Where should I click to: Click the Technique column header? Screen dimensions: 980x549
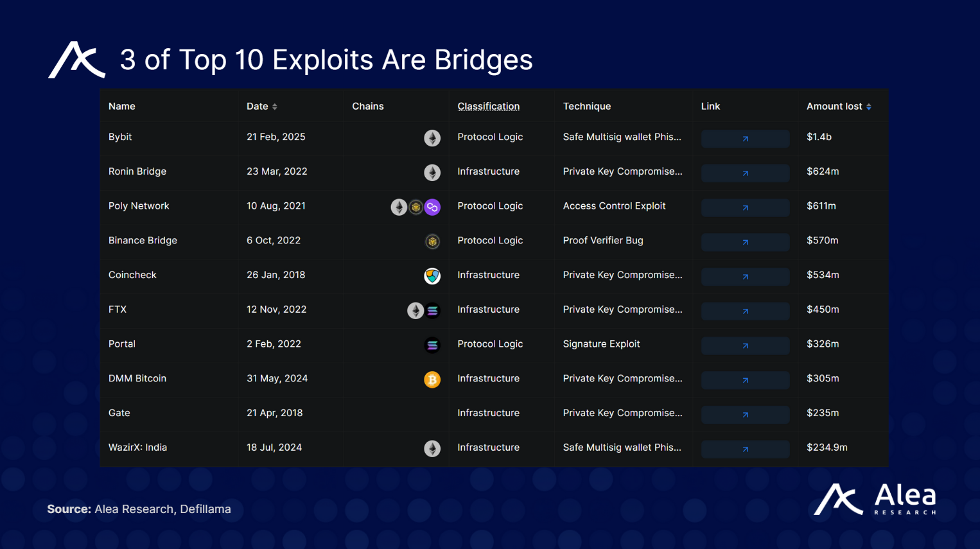click(587, 107)
